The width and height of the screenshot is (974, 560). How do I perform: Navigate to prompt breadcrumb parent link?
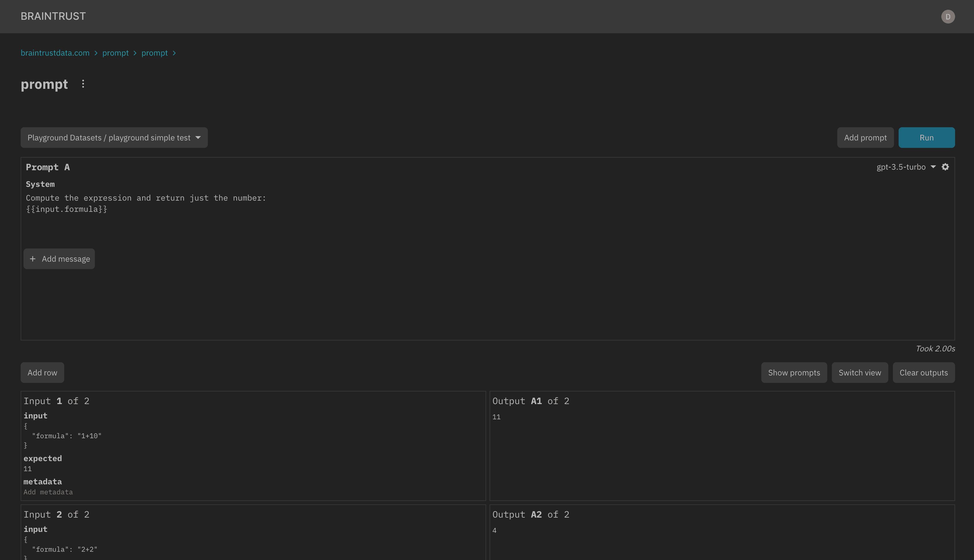click(x=115, y=52)
